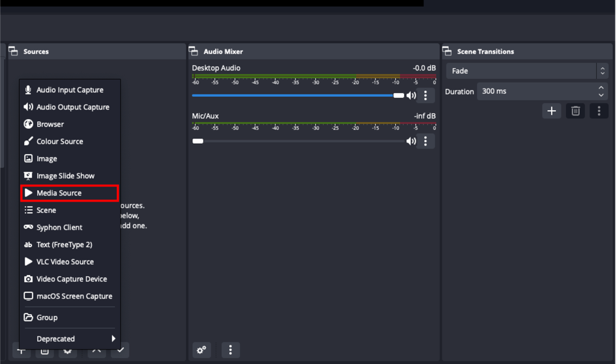Click the speaker icon of Audio Output Capture
Screen dimensions: 616x364
(x=28, y=107)
